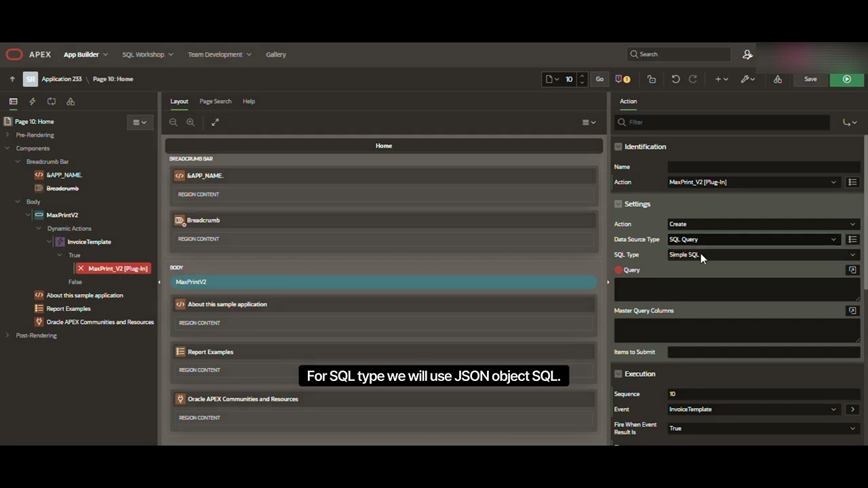Expand the layout pane with arrows icon
The height and width of the screenshot is (488, 868).
pos(215,122)
